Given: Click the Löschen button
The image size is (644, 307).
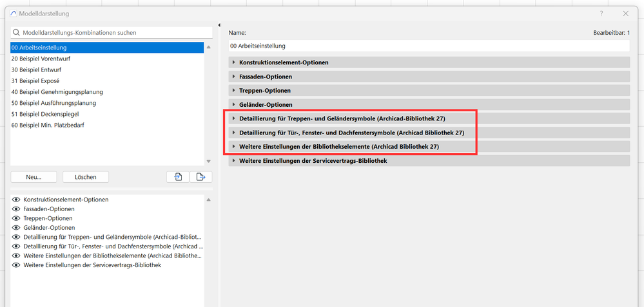Looking at the screenshot, I should click(x=86, y=177).
